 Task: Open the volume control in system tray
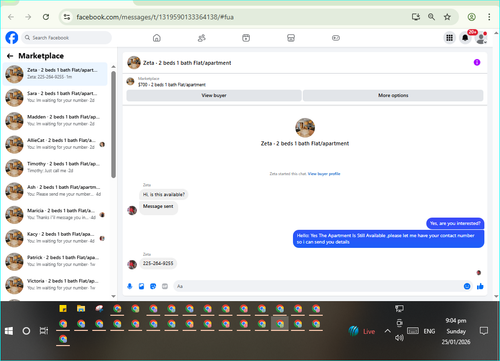(399, 338)
